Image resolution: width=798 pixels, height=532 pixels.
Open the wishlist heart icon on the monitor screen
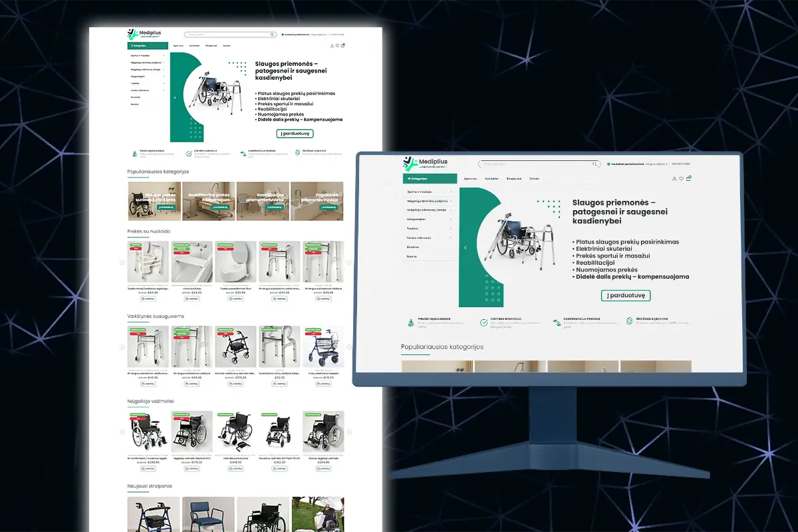click(x=682, y=179)
